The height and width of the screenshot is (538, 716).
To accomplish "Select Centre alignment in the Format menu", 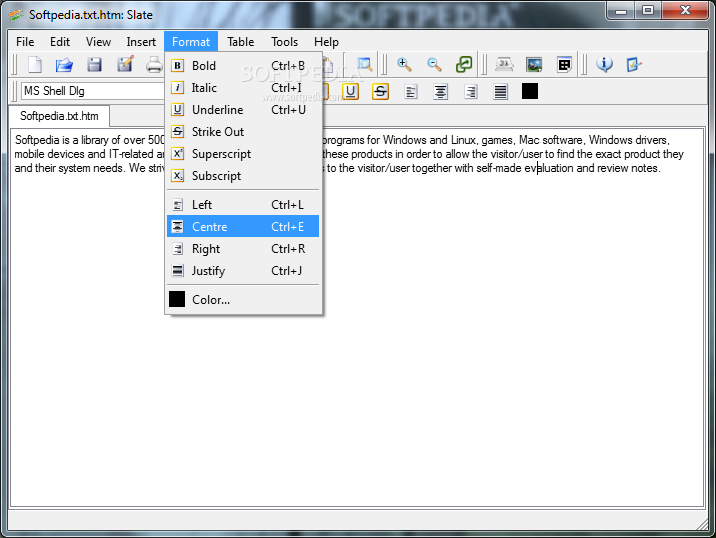I will click(x=243, y=227).
